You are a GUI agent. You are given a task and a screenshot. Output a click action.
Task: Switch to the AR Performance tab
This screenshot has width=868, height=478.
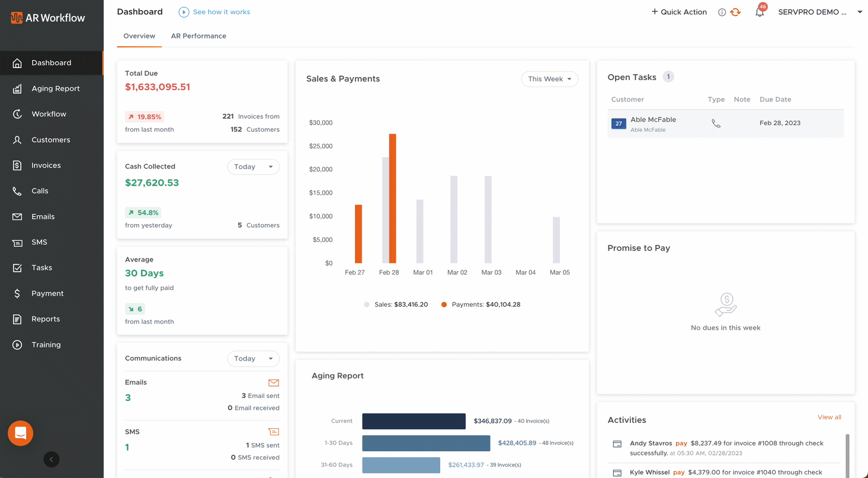coord(198,36)
